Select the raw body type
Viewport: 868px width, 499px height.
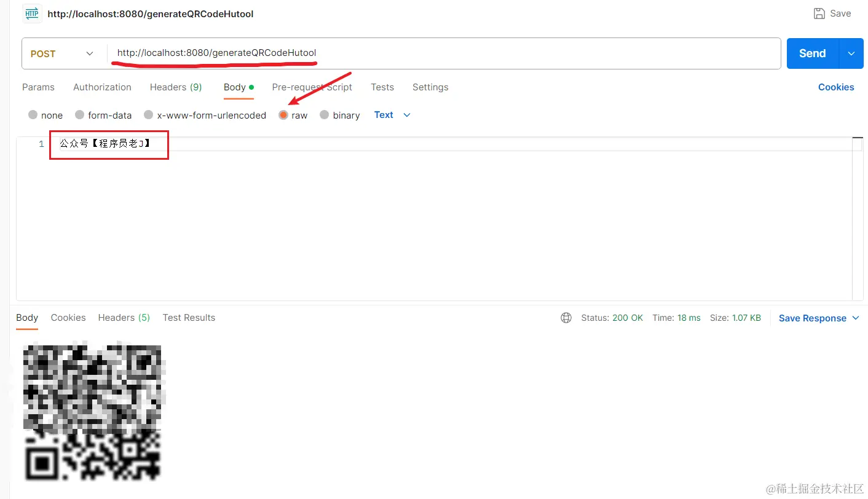(283, 115)
